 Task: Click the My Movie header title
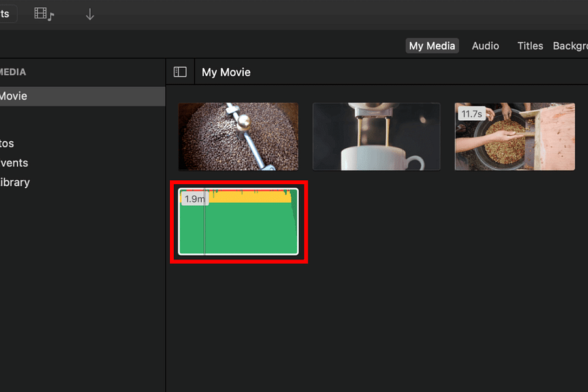(x=226, y=72)
